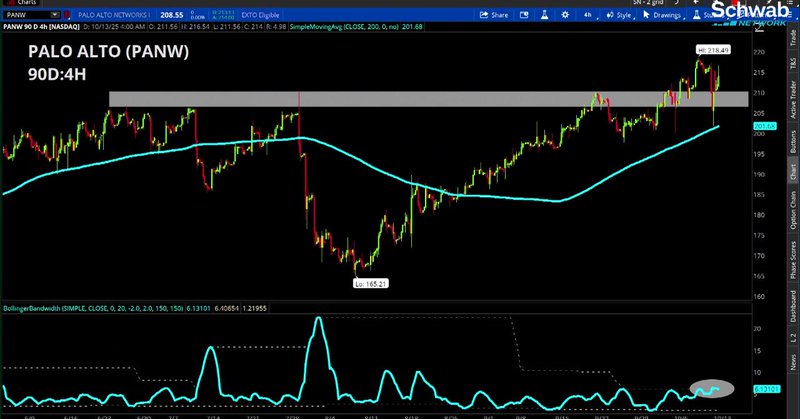Click the red link icon beside symbol box

[67, 15]
